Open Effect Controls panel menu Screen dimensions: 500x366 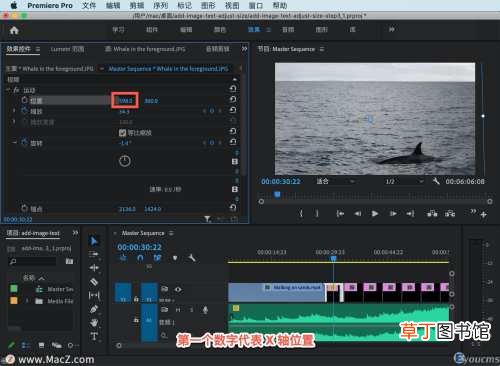click(38, 49)
